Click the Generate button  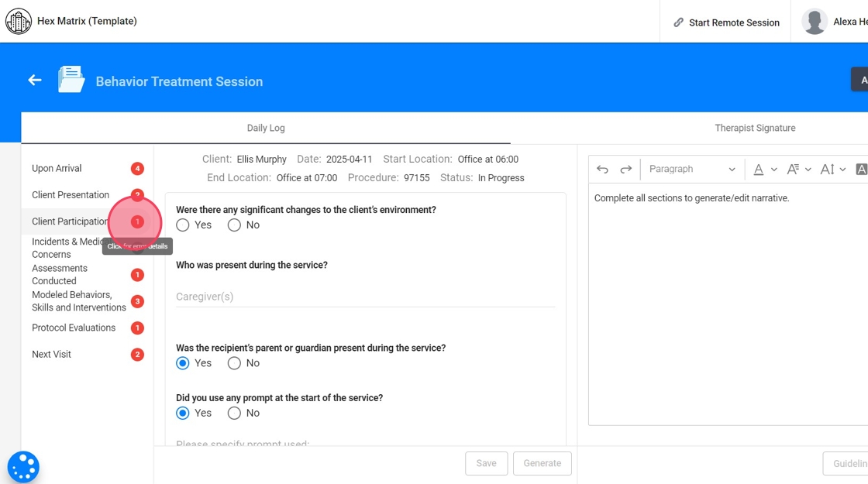pos(542,463)
